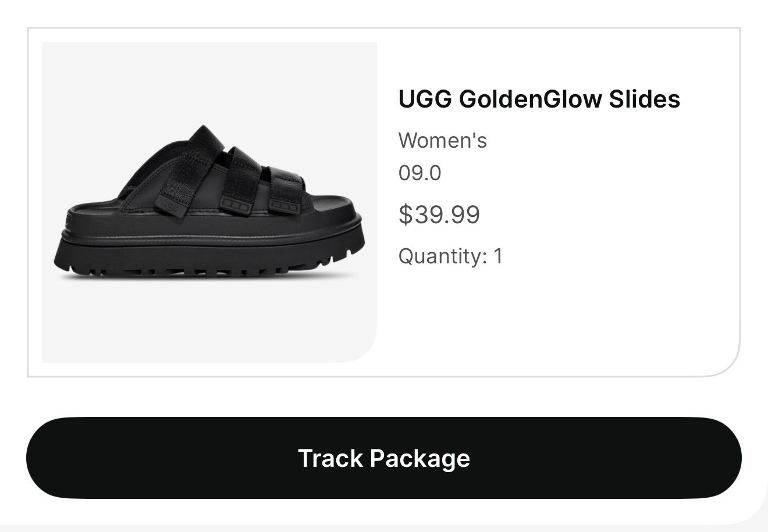Click the word GoldenGlow in the title
768x532 pixels.
tap(530, 99)
